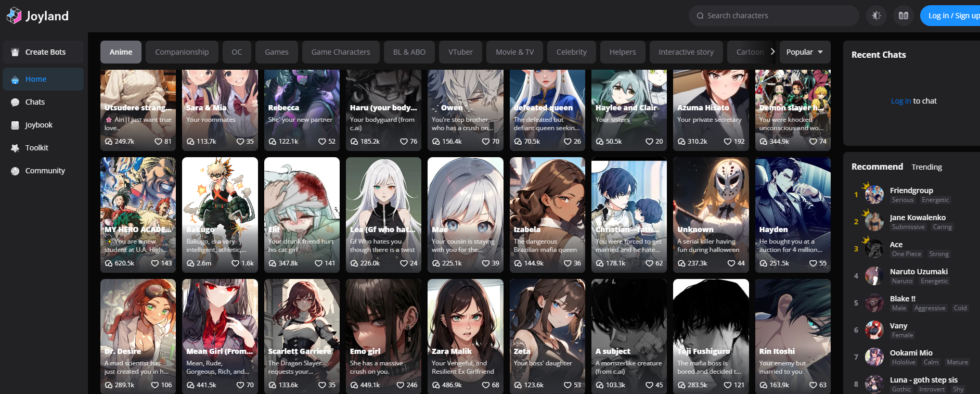Open the MY HERO ACADE... character card
Screen dimensions: 980x394
(138, 214)
